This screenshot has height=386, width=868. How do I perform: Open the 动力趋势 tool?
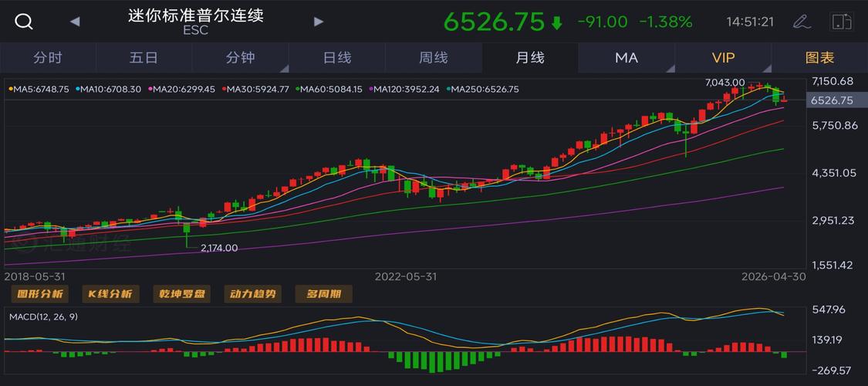coord(253,294)
